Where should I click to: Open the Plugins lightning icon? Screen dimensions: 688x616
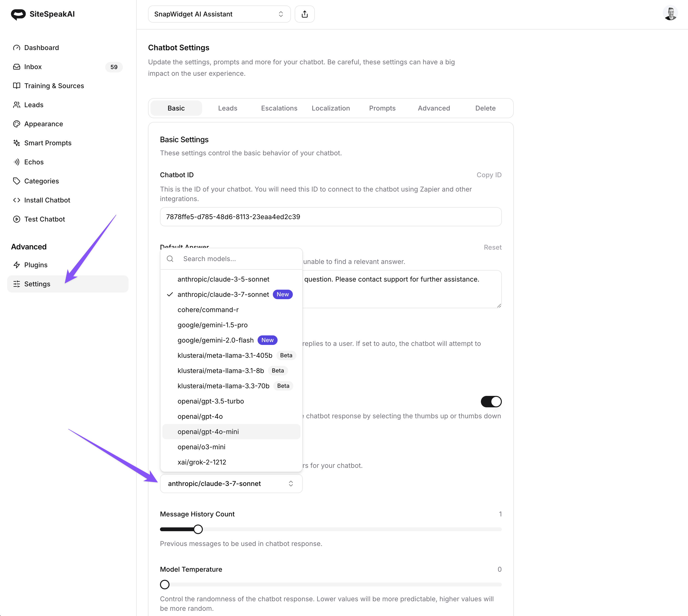[17, 265]
